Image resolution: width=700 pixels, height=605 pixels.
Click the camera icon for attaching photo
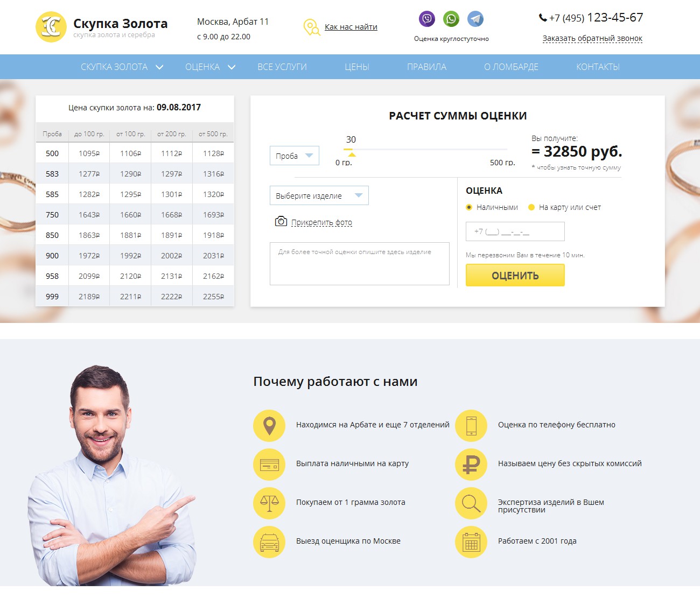(x=281, y=221)
